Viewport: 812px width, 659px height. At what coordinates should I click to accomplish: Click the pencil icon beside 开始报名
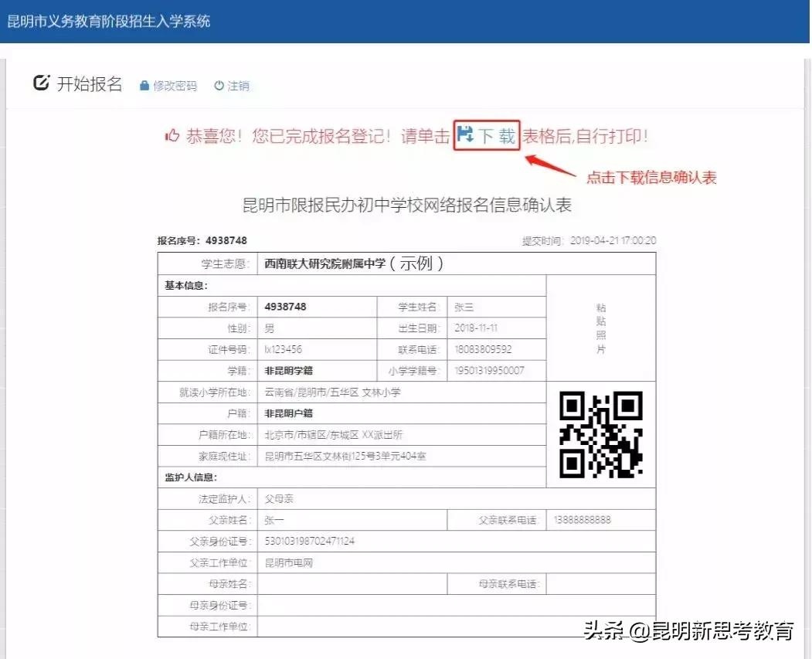point(42,83)
